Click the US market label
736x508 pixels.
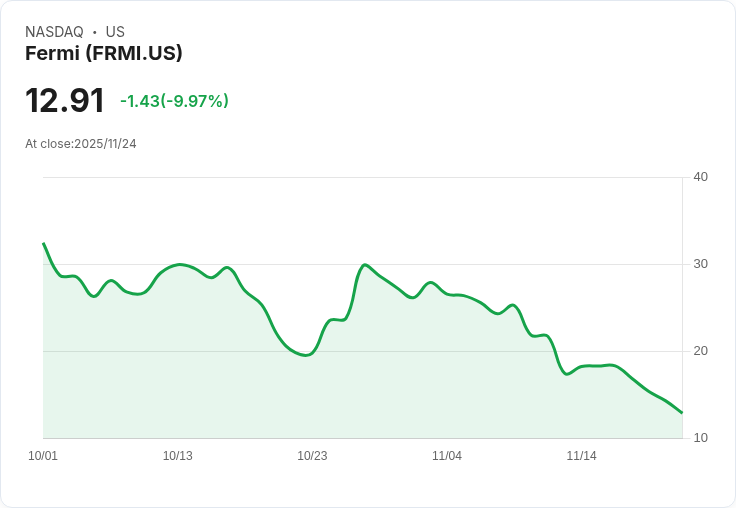[x=115, y=32]
